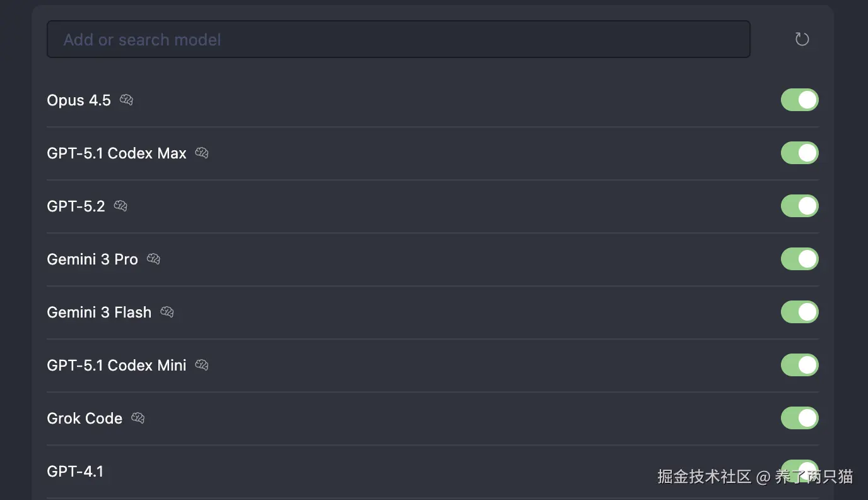Focus the Add or search model field
This screenshot has width=868, height=500.
(x=398, y=39)
